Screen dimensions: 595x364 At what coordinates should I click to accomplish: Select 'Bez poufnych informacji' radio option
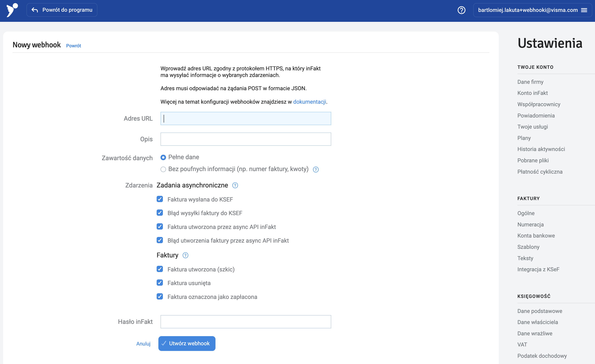click(163, 169)
